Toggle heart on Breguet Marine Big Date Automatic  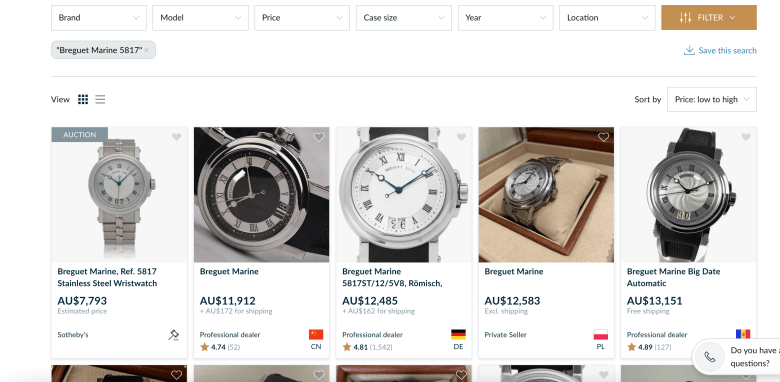tap(746, 137)
